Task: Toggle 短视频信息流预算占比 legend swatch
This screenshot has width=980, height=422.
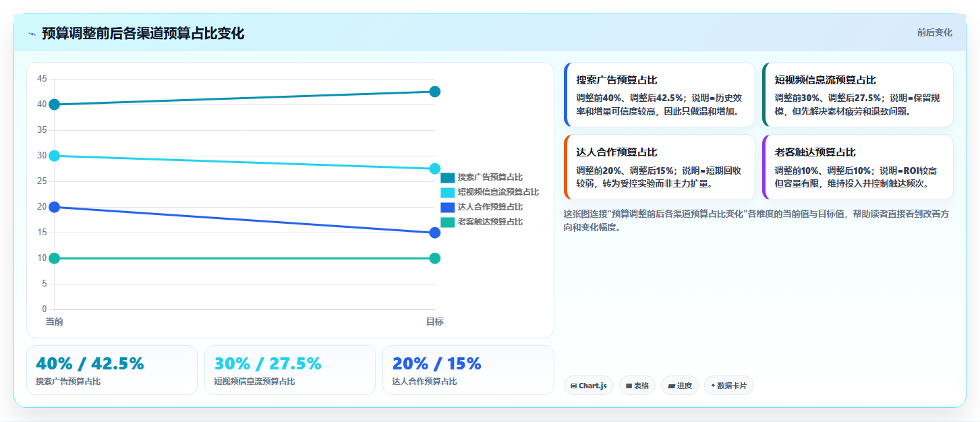Action: [x=448, y=192]
